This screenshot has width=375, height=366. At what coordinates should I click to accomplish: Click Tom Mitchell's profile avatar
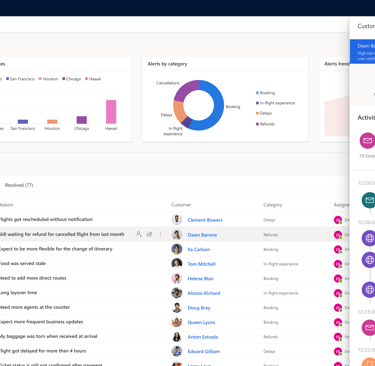[x=177, y=264]
